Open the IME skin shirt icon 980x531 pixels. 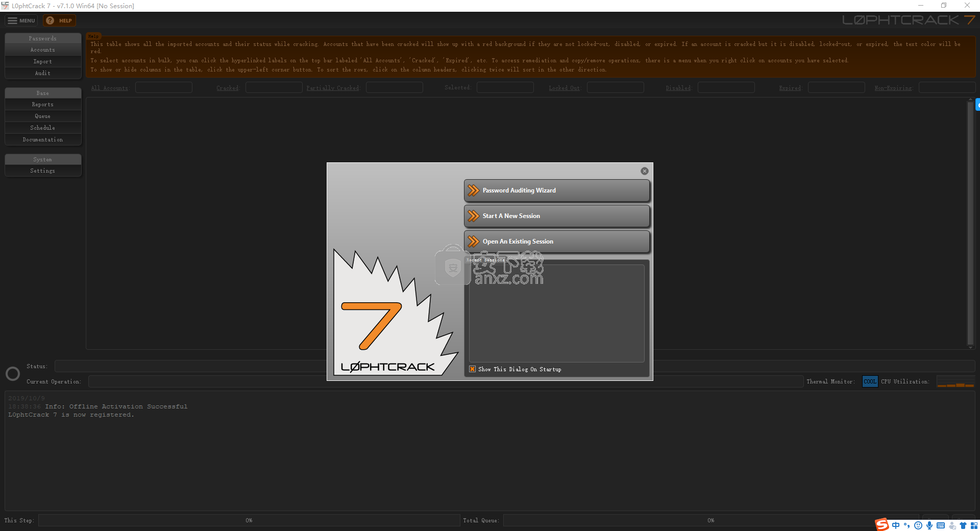coord(963,525)
